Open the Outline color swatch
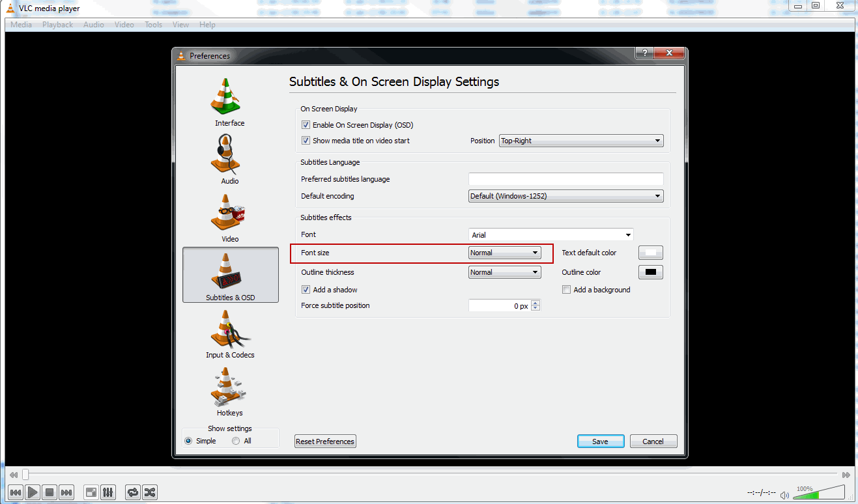This screenshot has width=858, height=504. click(650, 272)
